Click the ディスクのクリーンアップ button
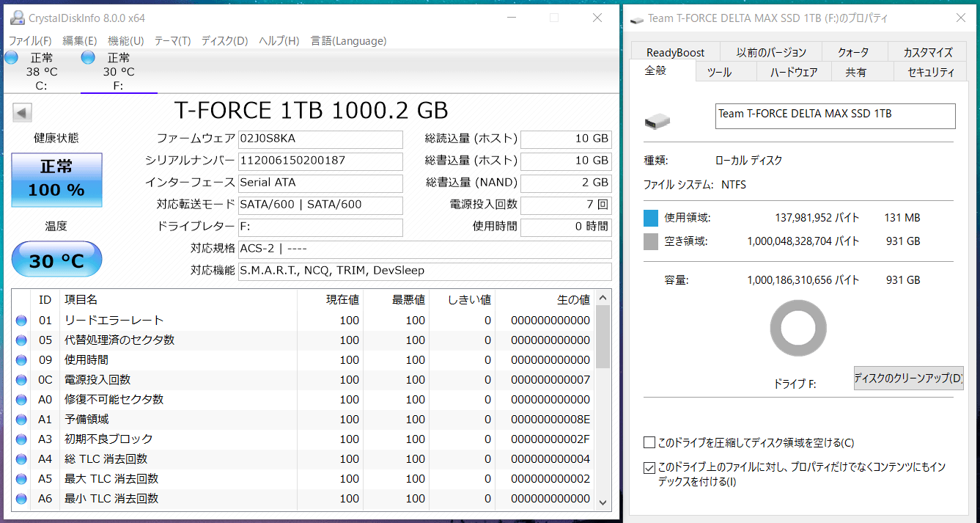This screenshot has height=523, width=980. click(x=908, y=378)
